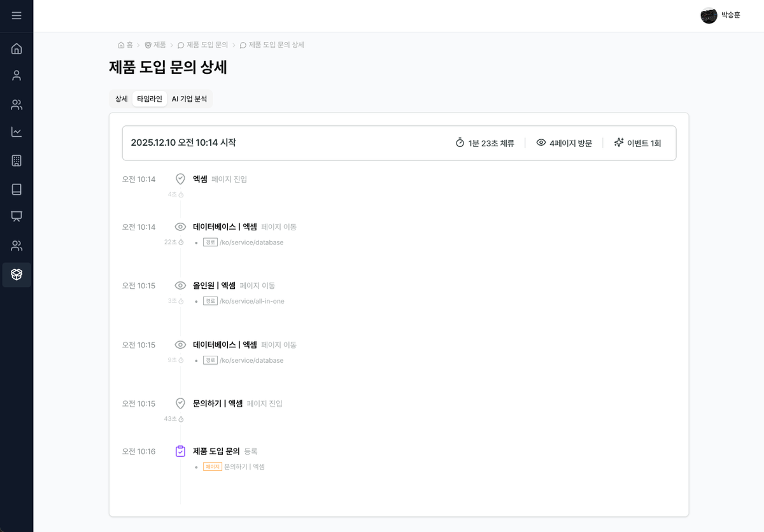
Task: Click the people group icon in sidebar
Action: [x=17, y=104]
